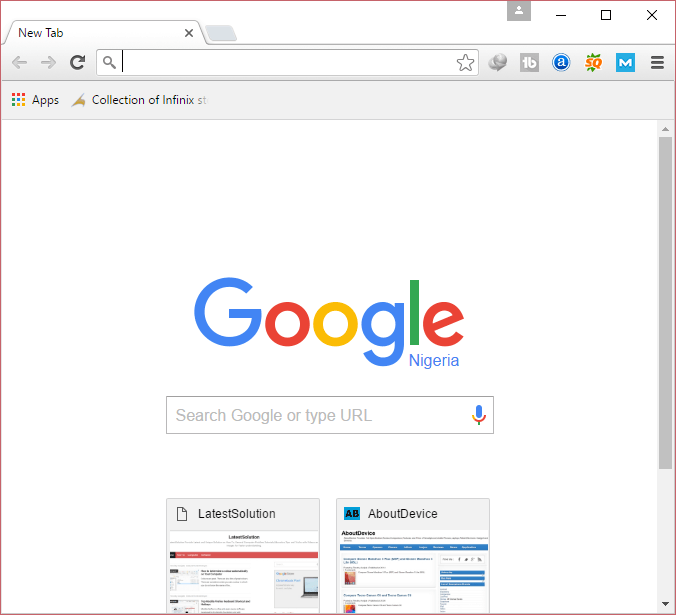Image resolution: width=676 pixels, height=615 pixels.
Task: Open Collection of Infinix bookmark
Action: pyautogui.click(x=139, y=100)
